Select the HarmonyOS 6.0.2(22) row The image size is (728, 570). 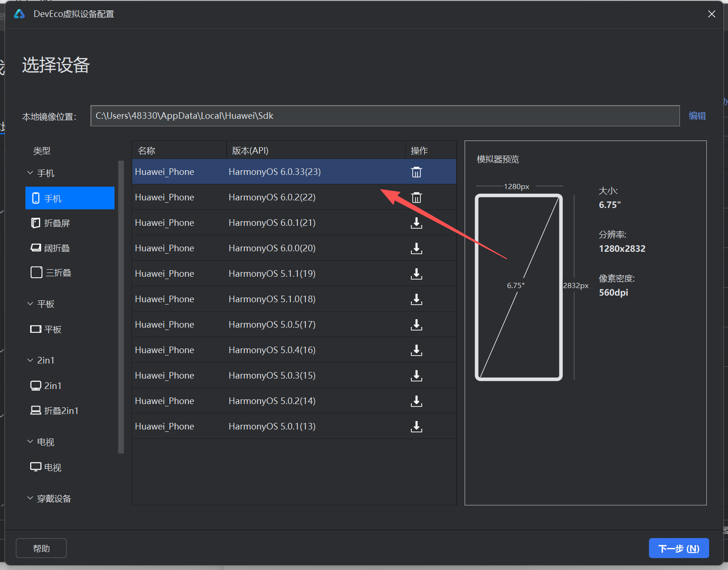[x=294, y=197]
